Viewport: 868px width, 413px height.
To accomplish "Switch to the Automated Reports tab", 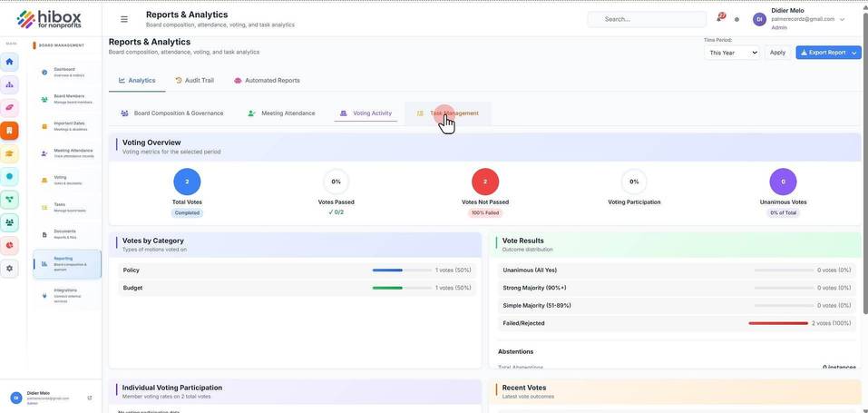I will pos(267,81).
